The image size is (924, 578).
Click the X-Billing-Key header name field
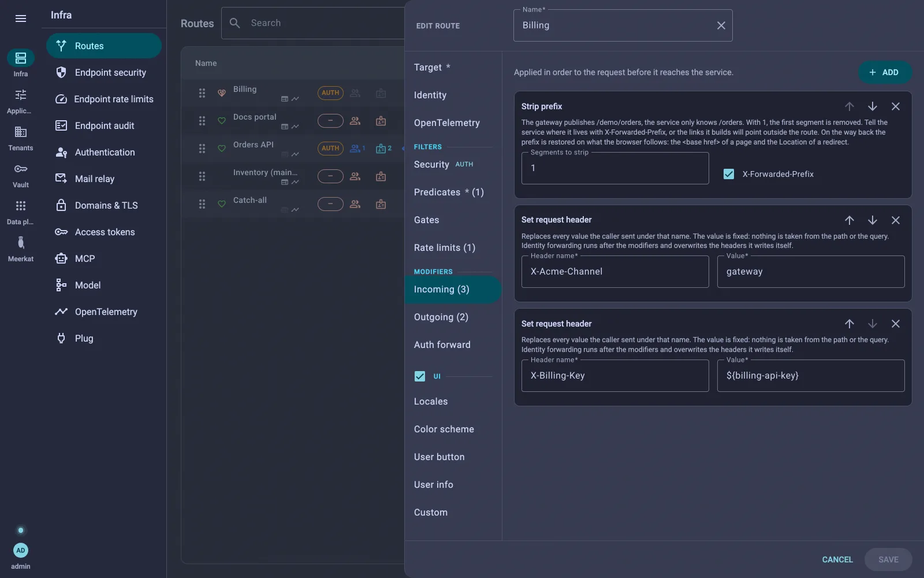click(615, 376)
